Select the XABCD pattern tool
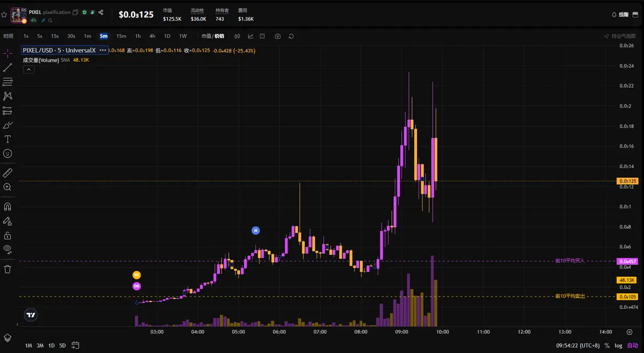This screenshot has height=353, width=644. coord(8,96)
